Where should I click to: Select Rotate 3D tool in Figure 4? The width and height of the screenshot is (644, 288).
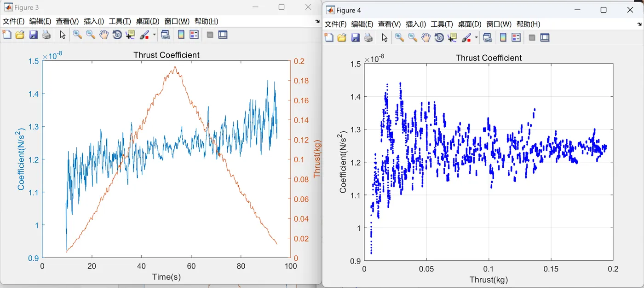(439, 38)
